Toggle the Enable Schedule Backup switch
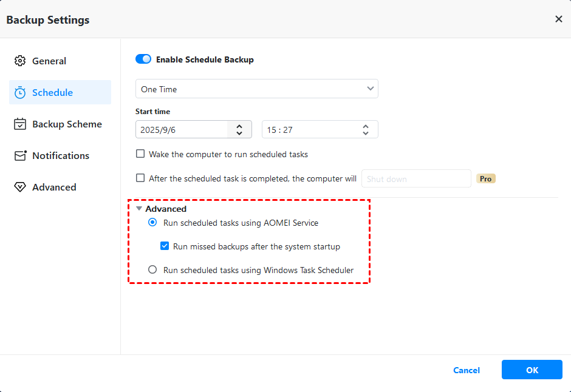 tap(143, 59)
